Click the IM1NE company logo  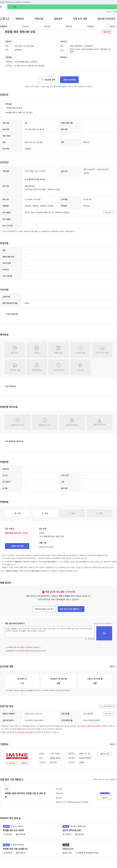coord(17,756)
